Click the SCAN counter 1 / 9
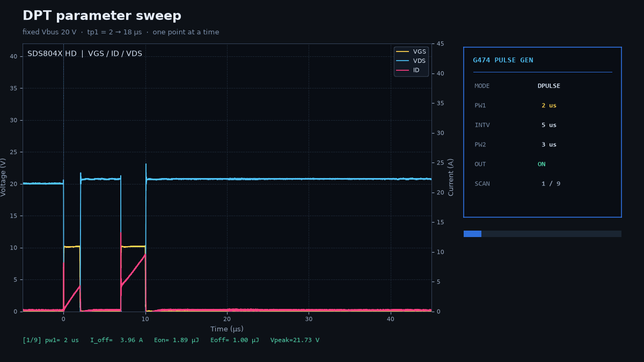The width and height of the screenshot is (644, 362). [551, 184]
